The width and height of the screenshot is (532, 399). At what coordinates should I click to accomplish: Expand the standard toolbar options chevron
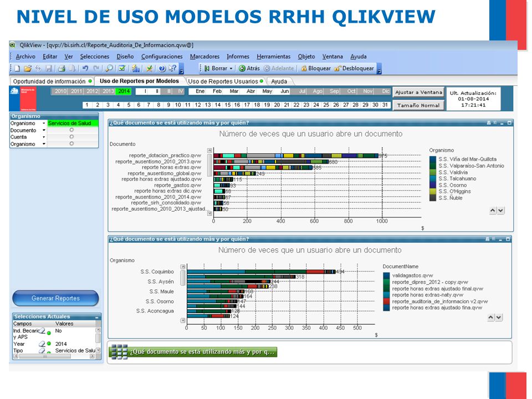point(181,69)
